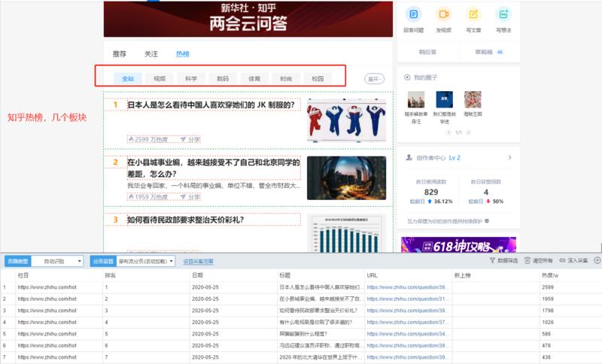This screenshot has width=602, height=364.
Task: Click the circle icon beside 我的圈子
Action: pos(407,77)
